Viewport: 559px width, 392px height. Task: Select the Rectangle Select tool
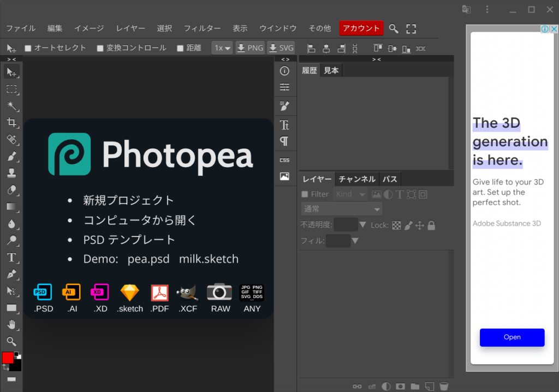(11, 89)
